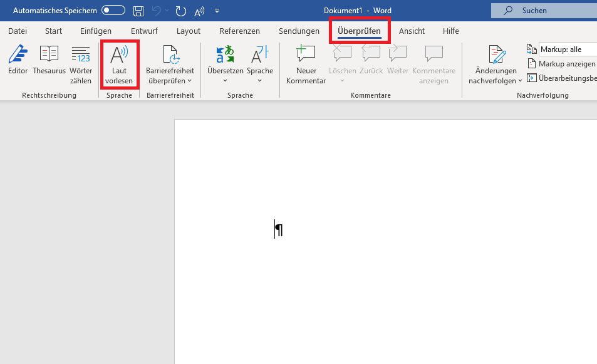Switch to the Sendungen tab

point(299,31)
